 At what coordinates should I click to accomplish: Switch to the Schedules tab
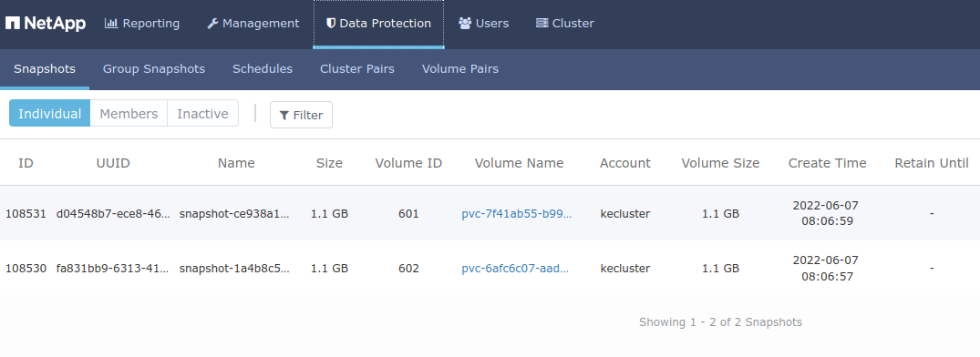[x=263, y=68]
